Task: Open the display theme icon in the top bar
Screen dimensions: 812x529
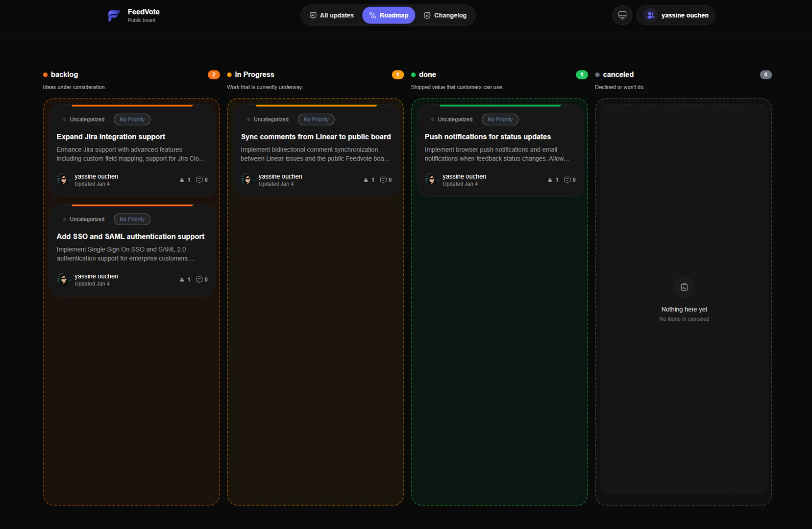Action: click(622, 15)
